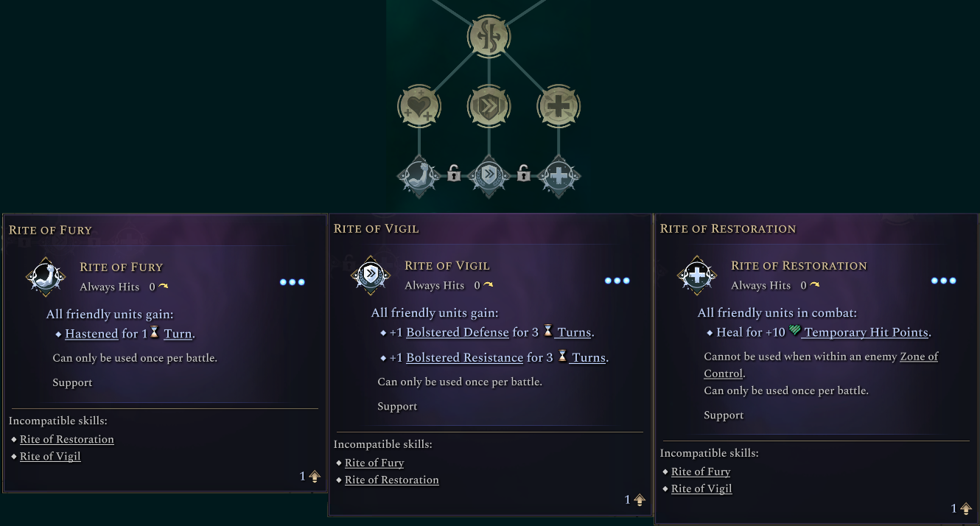980x526 pixels.
Task: Click the round plus-cross skill node
Action: (559, 108)
